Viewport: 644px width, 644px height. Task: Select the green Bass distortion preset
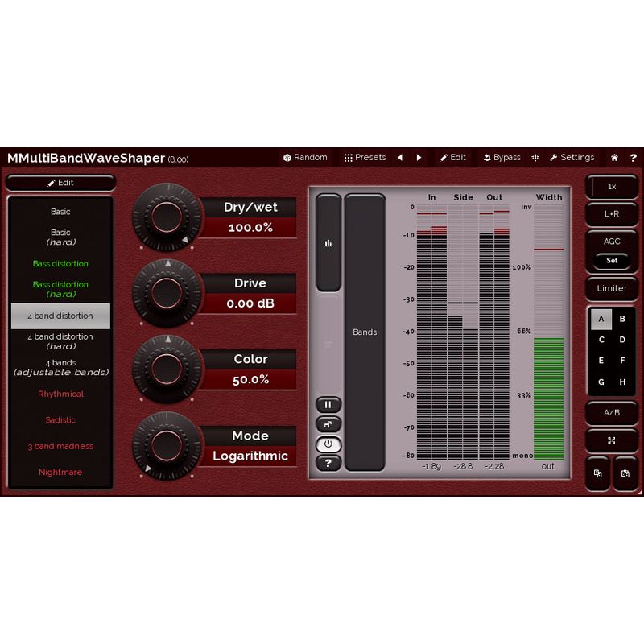click(60, 264)
